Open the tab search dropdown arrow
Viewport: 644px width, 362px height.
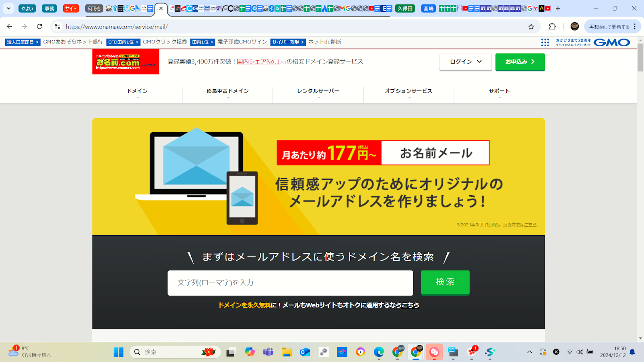pos(8,8)
